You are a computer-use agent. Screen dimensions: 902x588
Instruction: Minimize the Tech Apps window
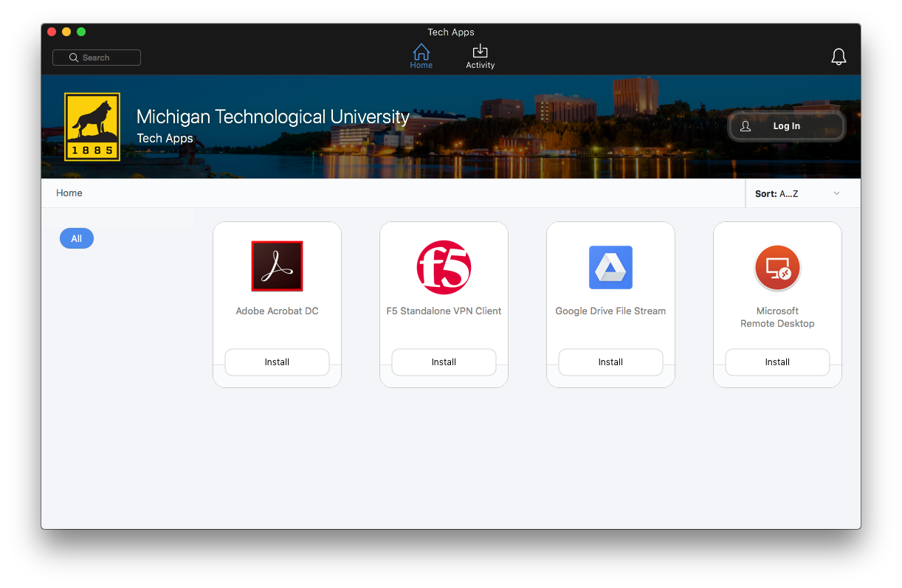tap(66, 32)
